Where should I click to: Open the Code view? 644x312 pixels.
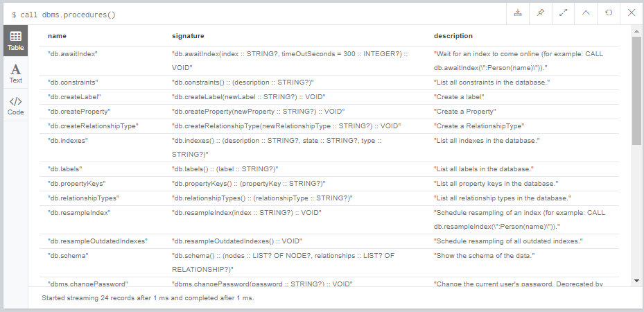[16, 105]
